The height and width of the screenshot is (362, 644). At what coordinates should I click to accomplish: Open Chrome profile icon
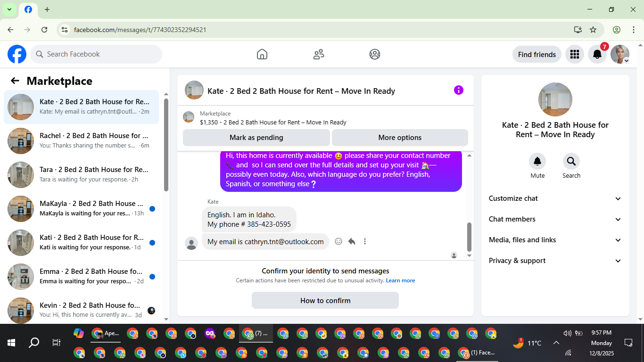(617, 30)
